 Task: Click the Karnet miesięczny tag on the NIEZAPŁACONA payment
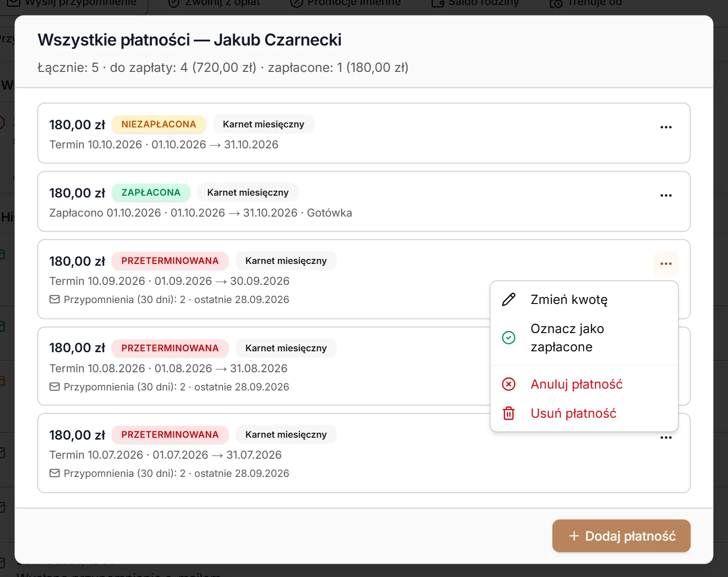(x=263, y=124)
